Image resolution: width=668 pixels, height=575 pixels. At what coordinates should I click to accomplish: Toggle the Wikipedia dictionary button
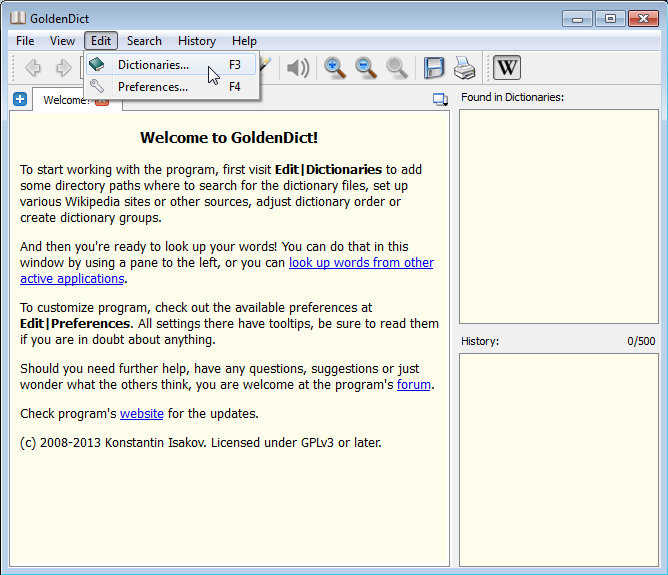[x=508, y=68]
